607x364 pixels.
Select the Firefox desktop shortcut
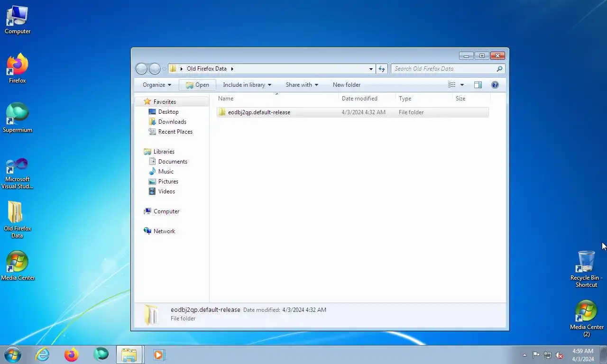tap(18, 69)
